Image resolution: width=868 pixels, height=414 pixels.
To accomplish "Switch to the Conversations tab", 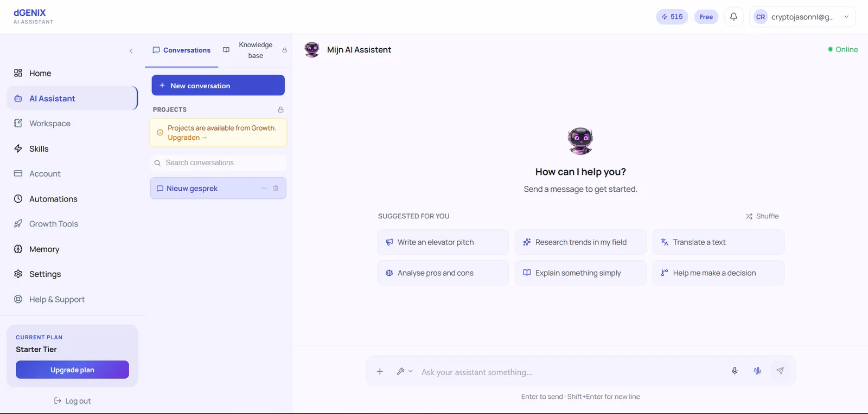I will (181, 50).
